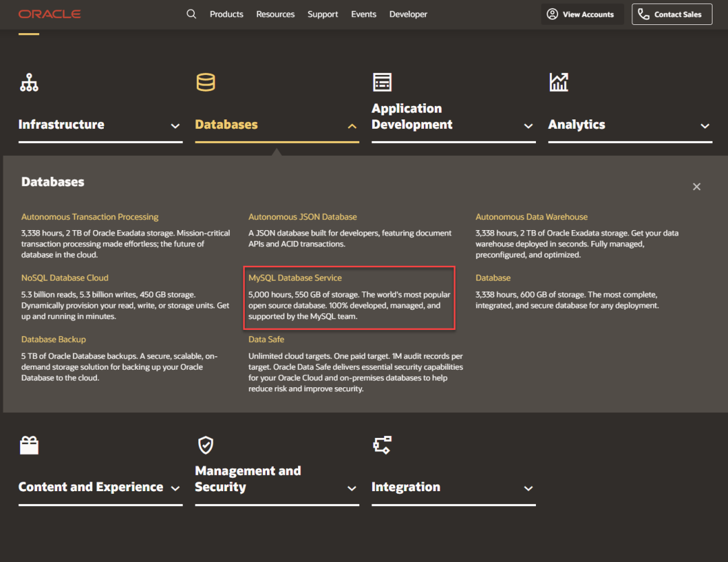This screenshot has width=728, height=562.
Task: Click the Oracle logo
Action: click(50, 14)
